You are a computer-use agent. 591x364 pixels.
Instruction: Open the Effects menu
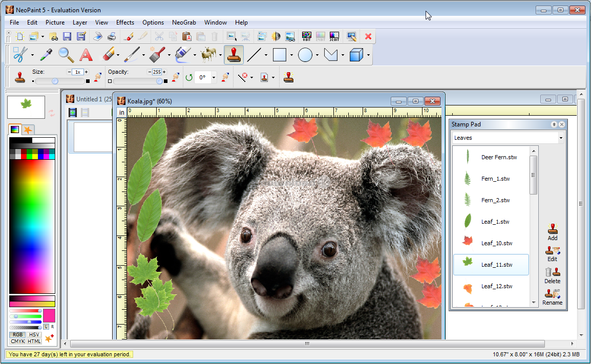point(125,23)
